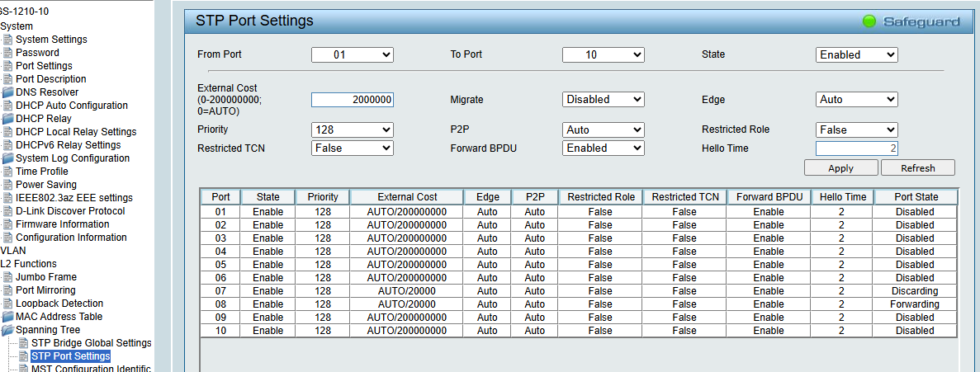The width and height of the screenshot is (980, 372).
Task: Click the Refresh button
Action: tap(917, 168)
